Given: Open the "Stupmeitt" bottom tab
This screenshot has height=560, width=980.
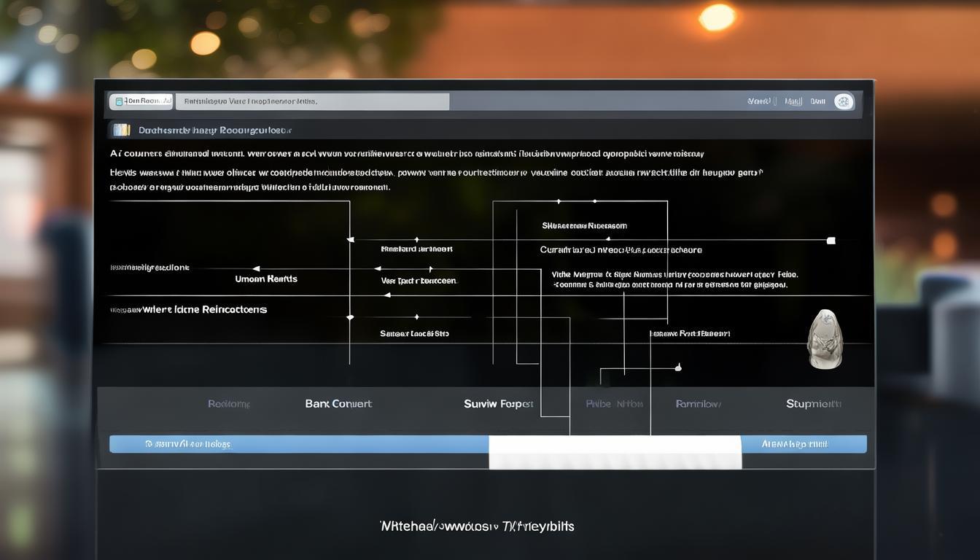Looking at the screenshot, I should tap(814, 403).
